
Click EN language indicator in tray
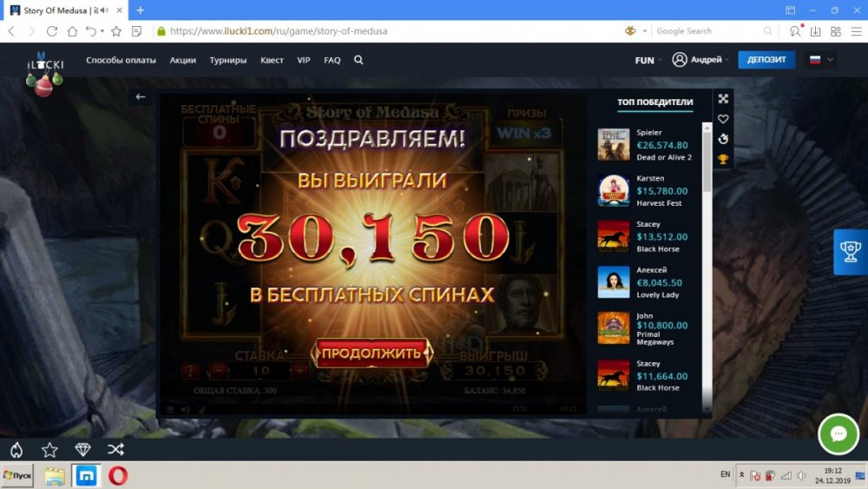[x=725, y=474]
